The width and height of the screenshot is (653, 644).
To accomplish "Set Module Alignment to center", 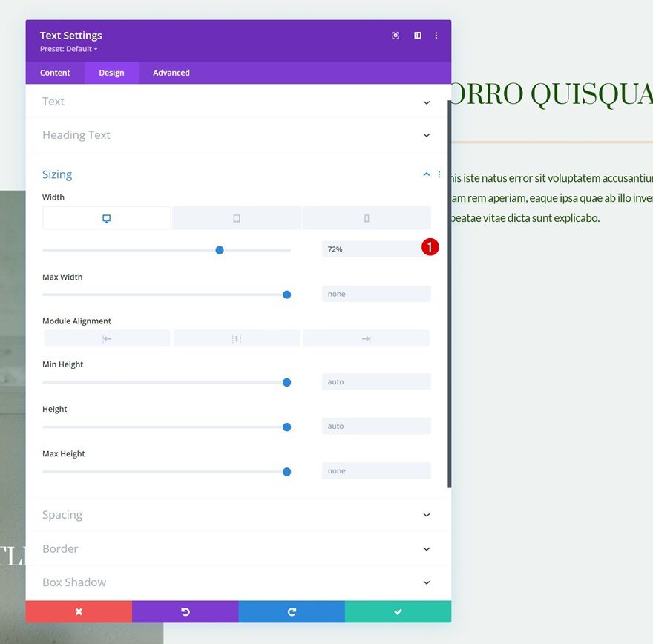I will (236, 338).
